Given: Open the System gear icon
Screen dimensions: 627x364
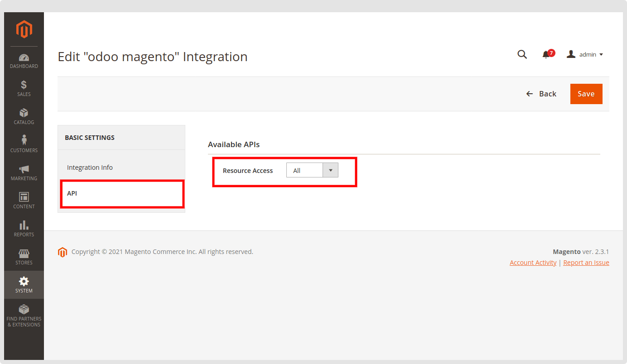Looking at the screenshot, I should [x=24, y=281].
